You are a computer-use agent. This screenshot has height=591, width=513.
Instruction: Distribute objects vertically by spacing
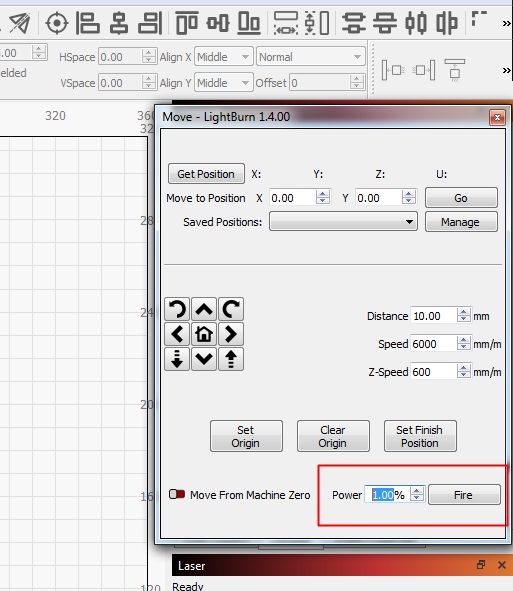point(354,23)
